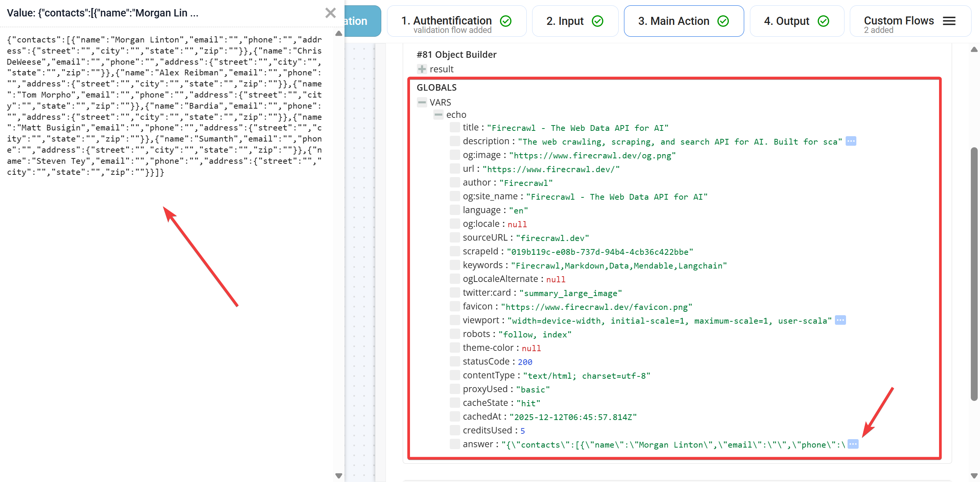
Task: Expand the answer value using its ellipsis icon
Action: tap(854, 445)
